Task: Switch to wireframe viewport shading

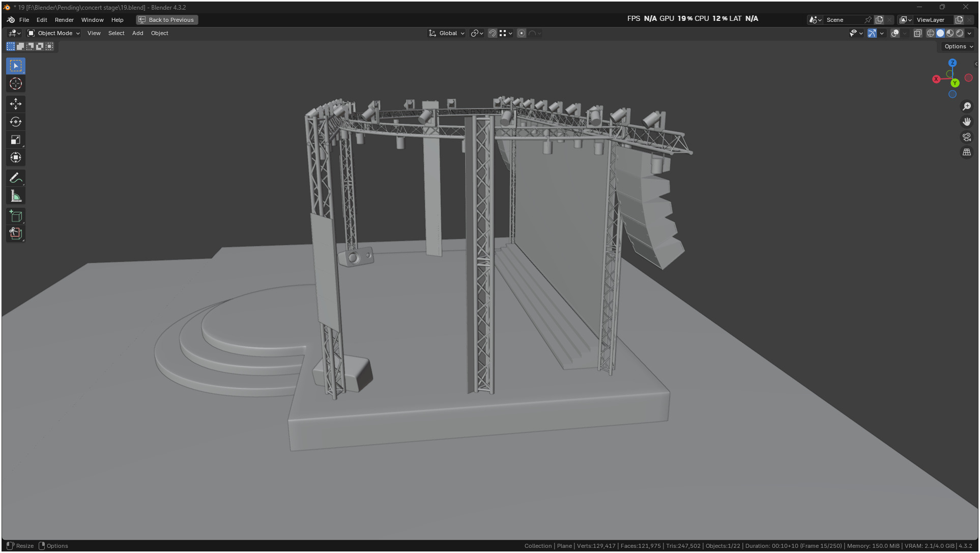Action: (x=930, y=33)
